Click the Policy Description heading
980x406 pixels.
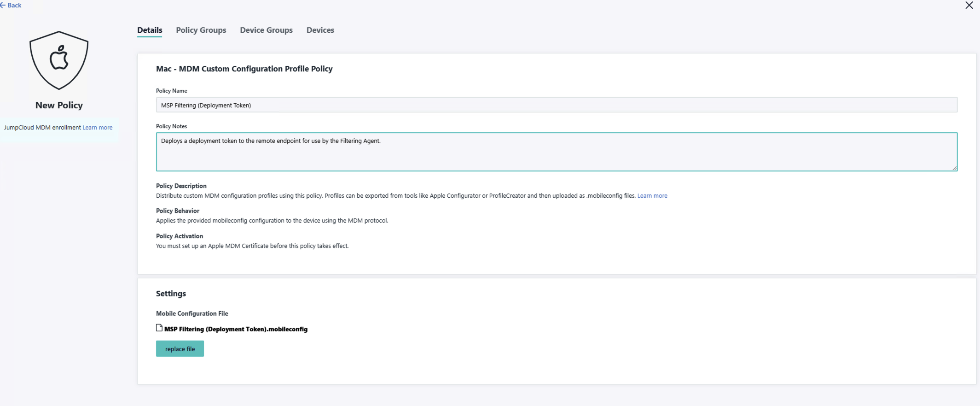tap(181, 186)
